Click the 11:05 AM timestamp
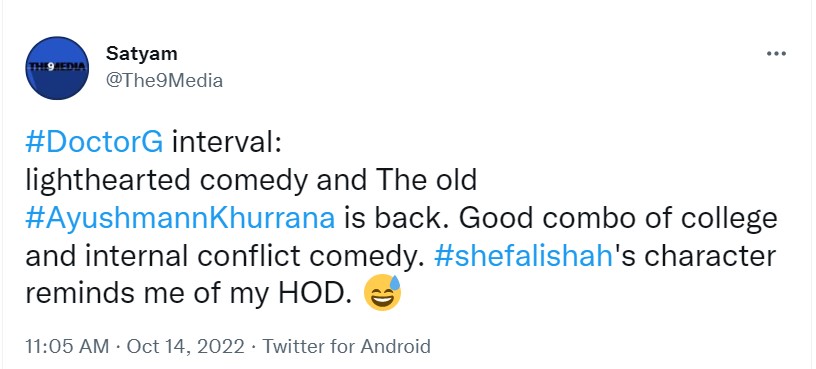 (67, 346)
